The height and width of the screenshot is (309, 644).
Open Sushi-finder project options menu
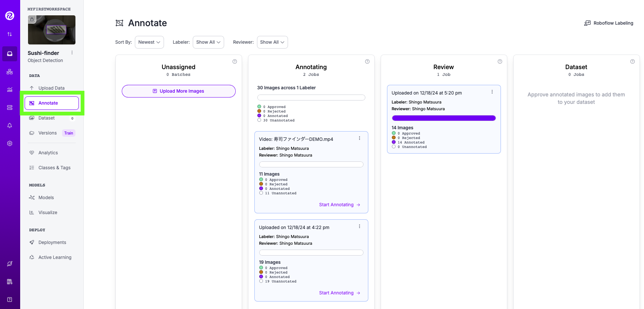click(72, 53)
